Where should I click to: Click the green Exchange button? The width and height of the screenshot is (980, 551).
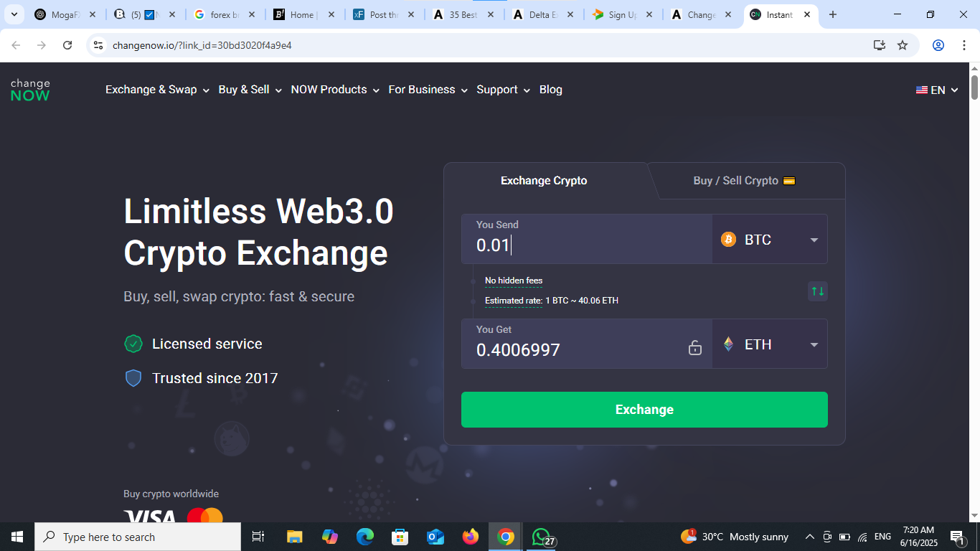(644, 410)
